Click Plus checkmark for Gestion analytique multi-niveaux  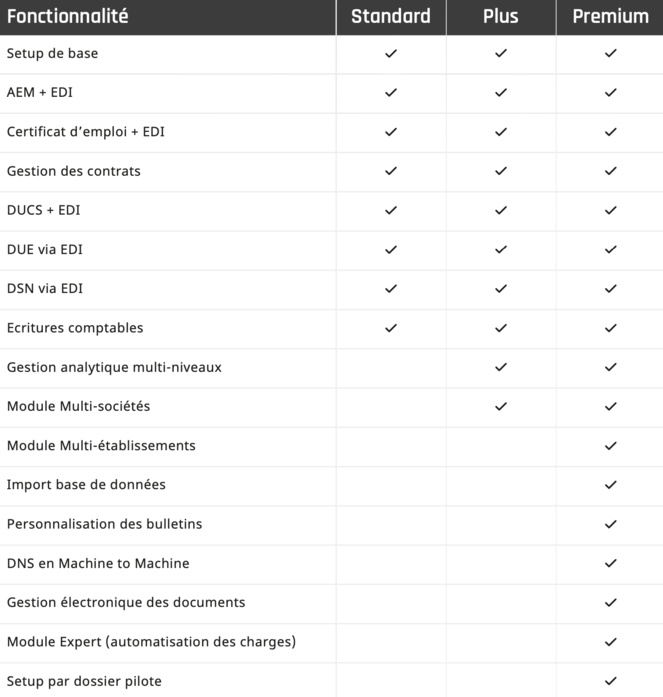click(x=501, y=367)
